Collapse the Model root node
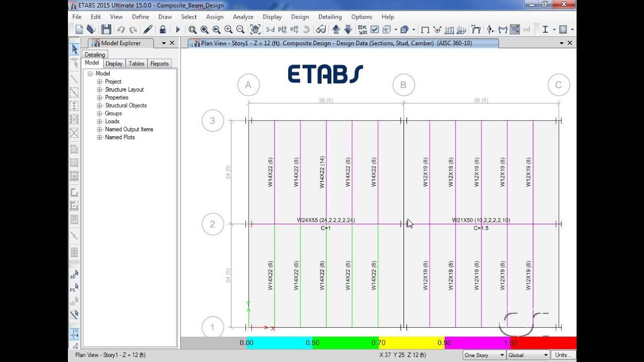The width and height of the screenshot is (644, 362). (x=91, y=73)
